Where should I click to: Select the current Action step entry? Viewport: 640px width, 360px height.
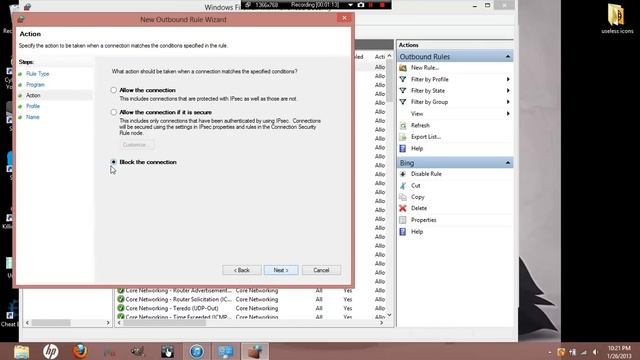pyautogui.click(x=33, y=95)
